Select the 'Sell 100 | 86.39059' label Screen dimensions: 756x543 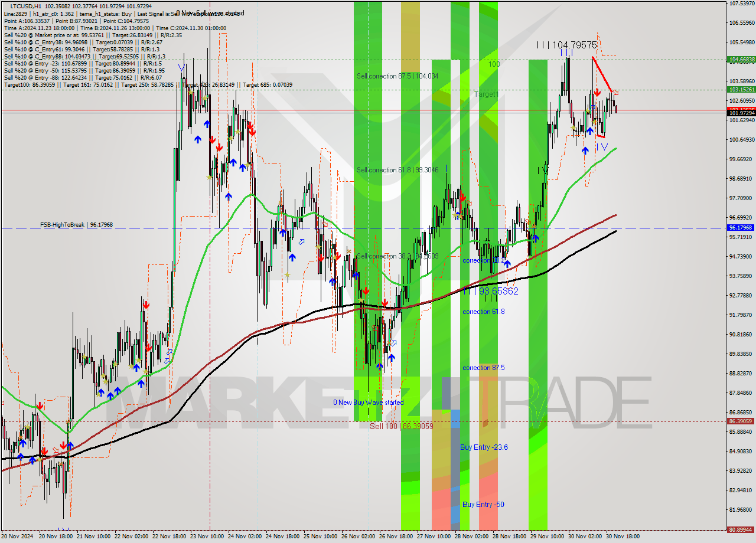tap(402, 426)
